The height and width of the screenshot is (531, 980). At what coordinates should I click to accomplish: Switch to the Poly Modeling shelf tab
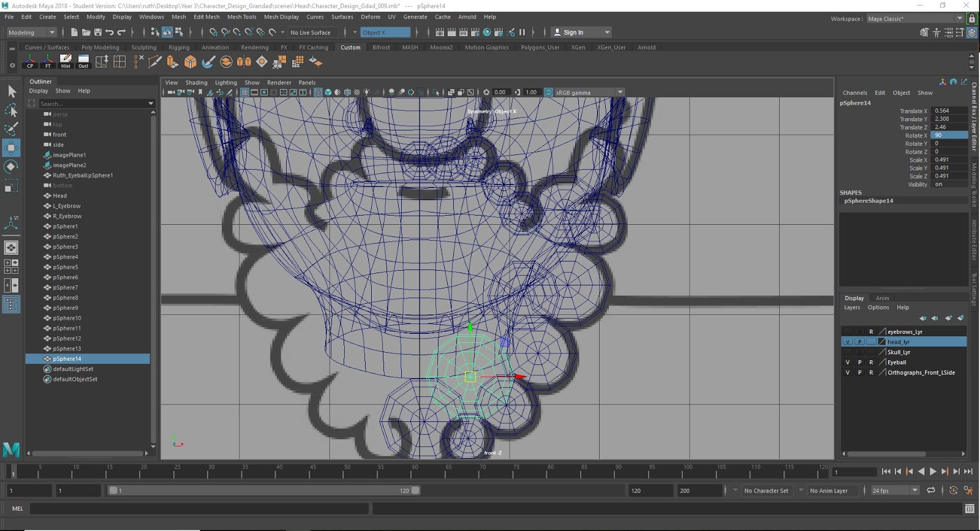(x=100, y=47)
